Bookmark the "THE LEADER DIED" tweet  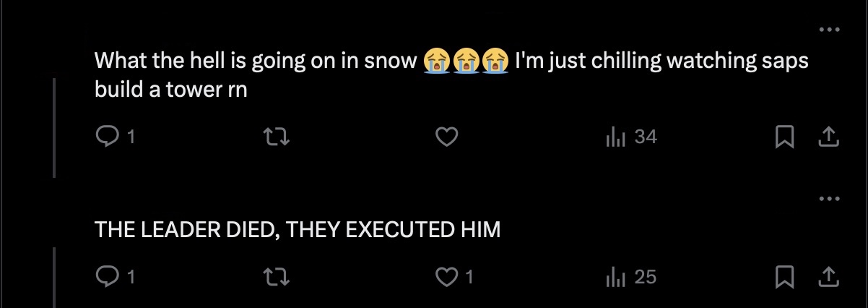tap(784, 276)
